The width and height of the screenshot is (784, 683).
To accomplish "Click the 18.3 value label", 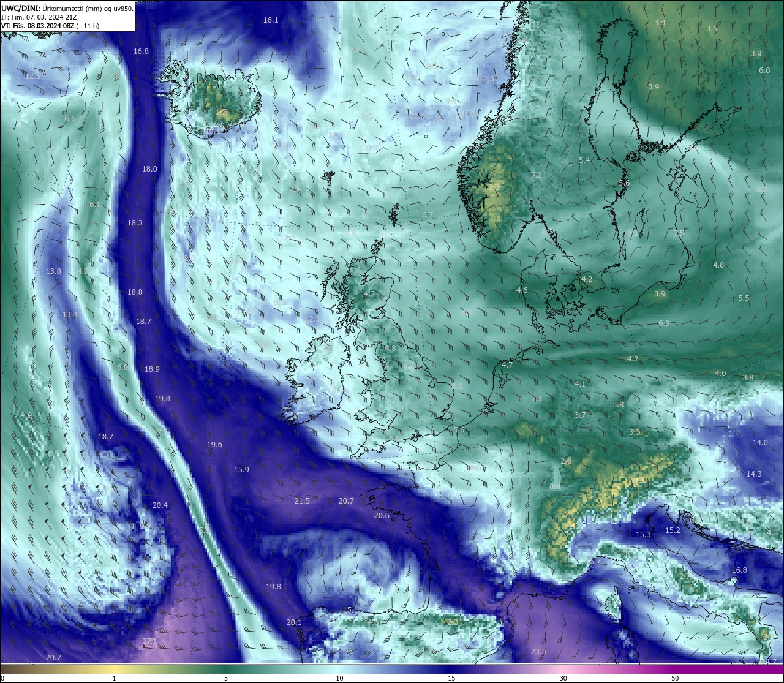I will tap(135, 223).
